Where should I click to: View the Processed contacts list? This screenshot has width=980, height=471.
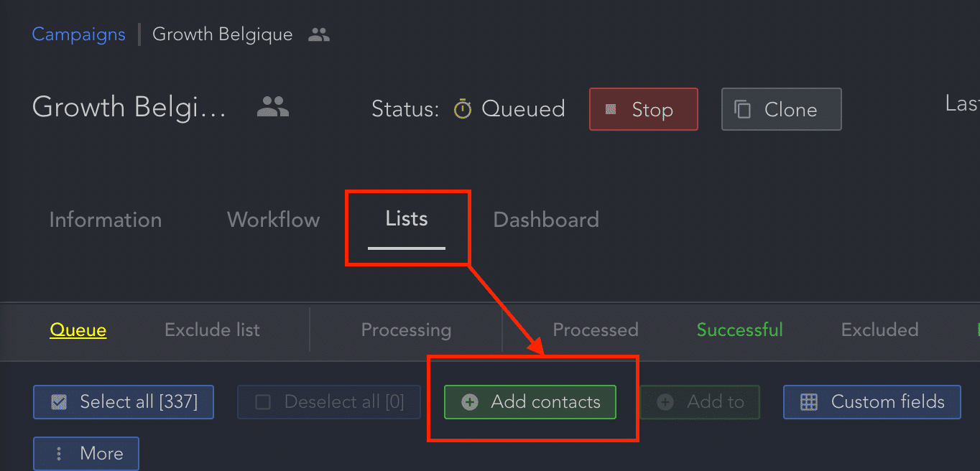tap(596, 330)
